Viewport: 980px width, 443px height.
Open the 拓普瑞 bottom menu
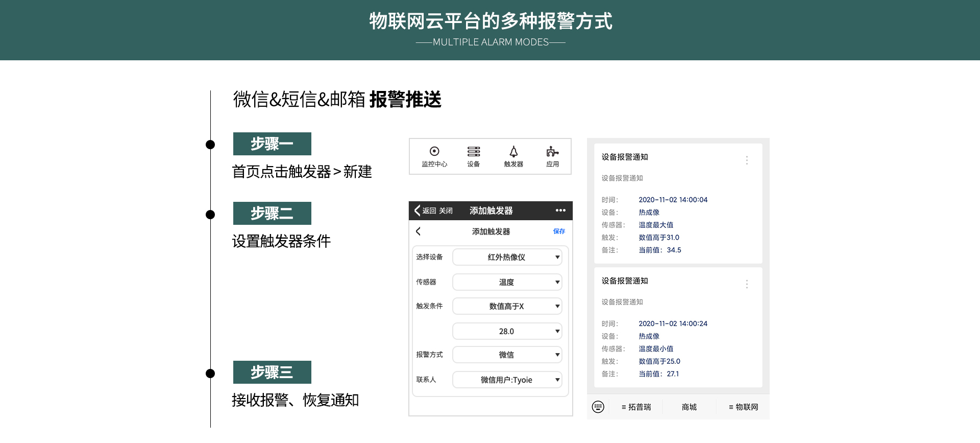(x=636, y=407)
